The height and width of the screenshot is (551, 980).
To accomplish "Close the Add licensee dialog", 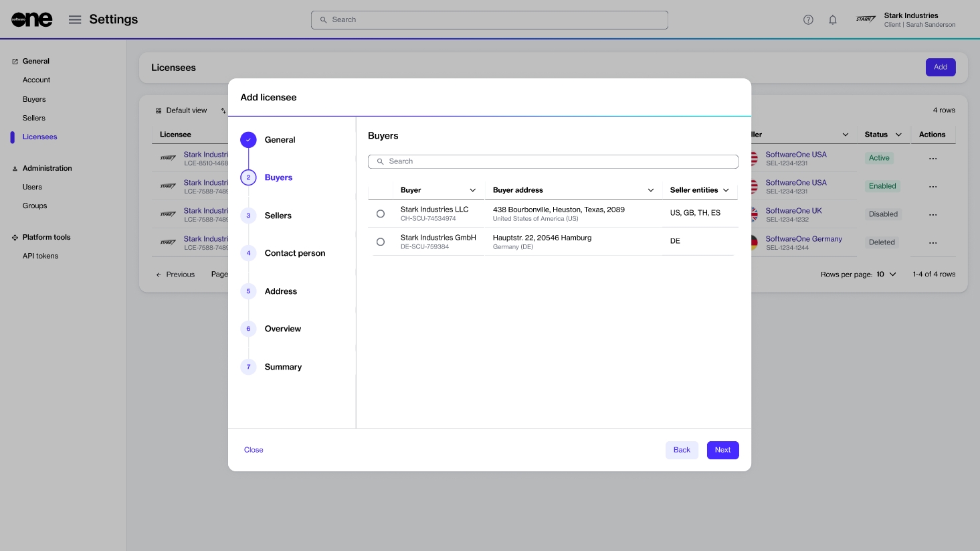I will [x=254, y=450].
